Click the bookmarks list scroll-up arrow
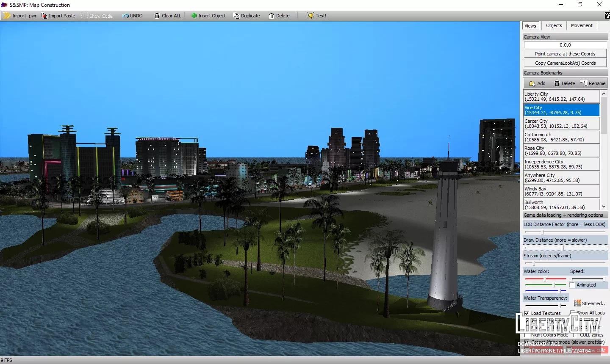 604,93
